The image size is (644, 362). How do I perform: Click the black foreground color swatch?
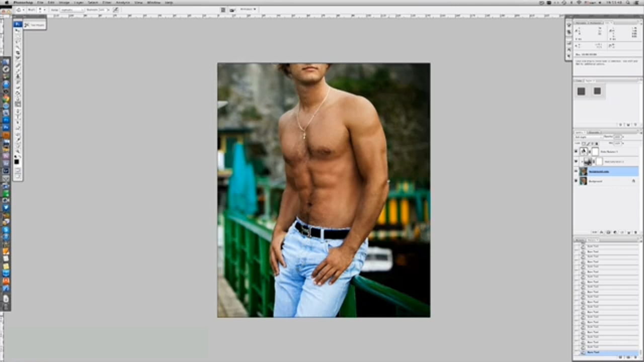(17, 161)
